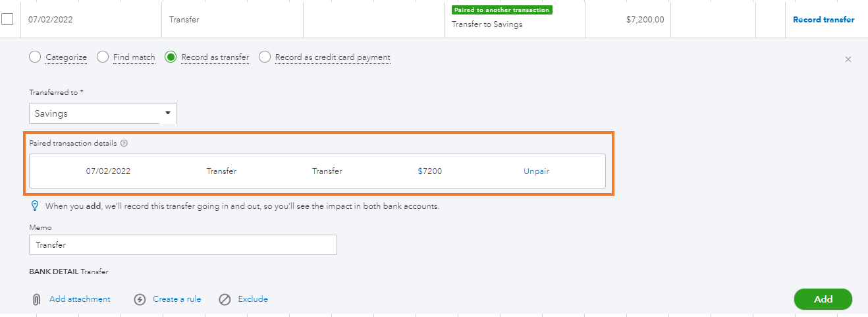Close the expanded transaction panel
The width and height of the screenshot is (868, 317).
coord(848,59)
